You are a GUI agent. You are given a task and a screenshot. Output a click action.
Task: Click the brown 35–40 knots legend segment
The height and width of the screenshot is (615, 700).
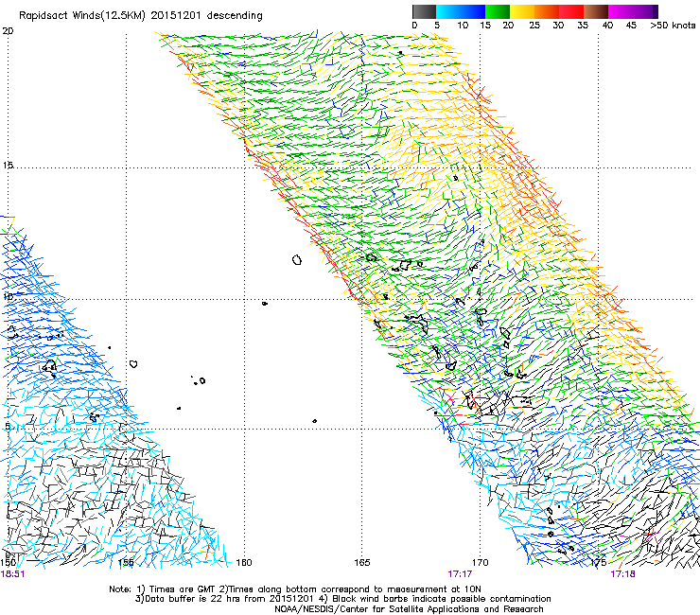tap(596, 11)
